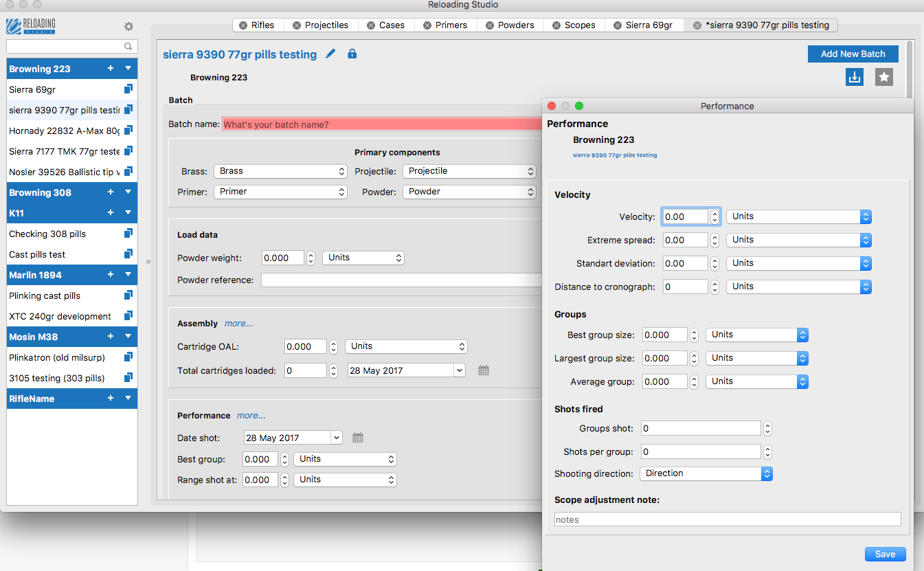This screenshot has width=924, height=571.
Task: Open the Brass dropdown
Action: click(280, 171)
